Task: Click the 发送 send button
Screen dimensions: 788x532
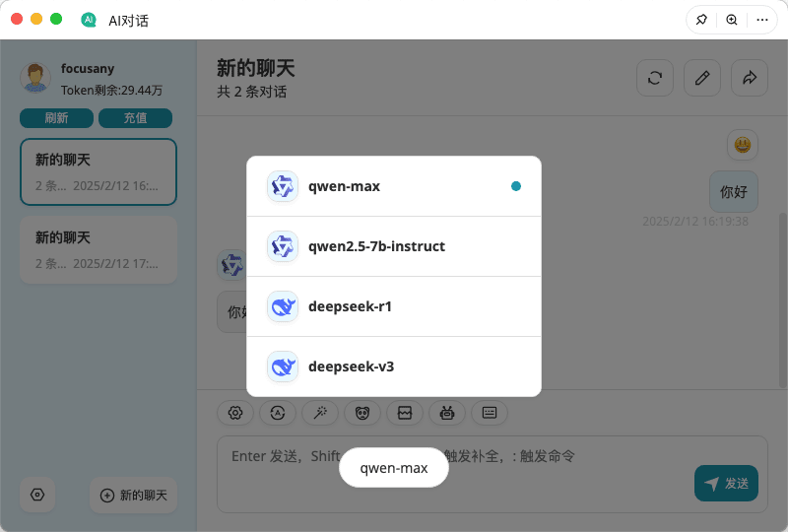Action: click(726, 483)
